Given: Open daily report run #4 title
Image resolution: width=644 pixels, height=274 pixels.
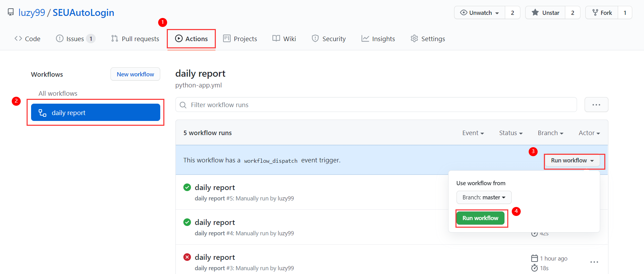Looking at the screenshot, I should (215, 222).
